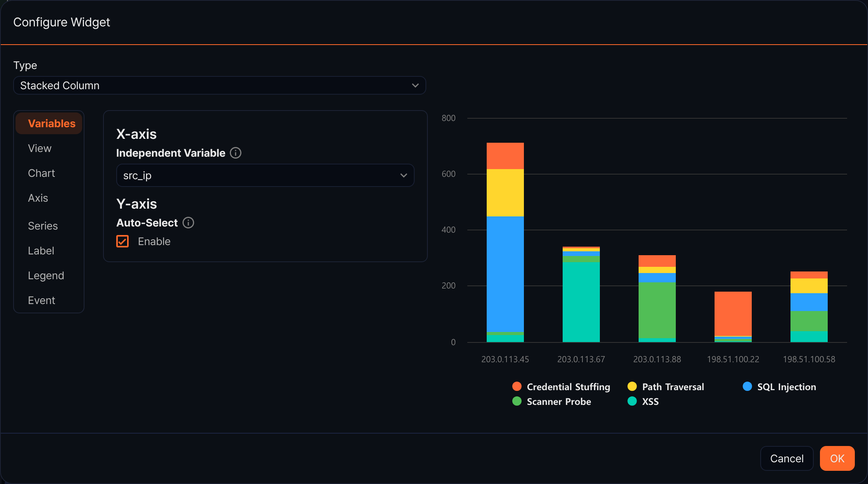
Task: Click the 198.51.100.22 Credential Stuffing bar segment
Action: pyautogui.click(x=733, y=314)
